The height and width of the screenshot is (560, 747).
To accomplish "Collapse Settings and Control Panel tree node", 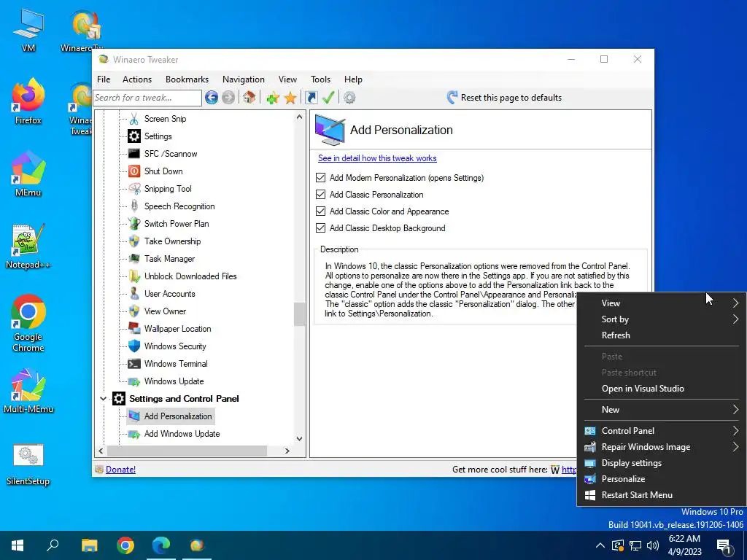I will (x=103, y=399).
